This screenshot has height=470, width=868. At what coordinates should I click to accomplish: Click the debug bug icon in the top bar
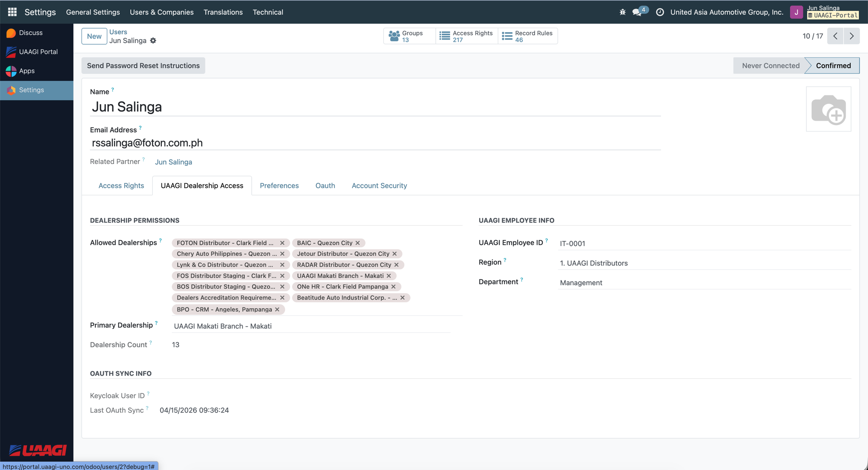pyautogui.click(x=622, y=12)
